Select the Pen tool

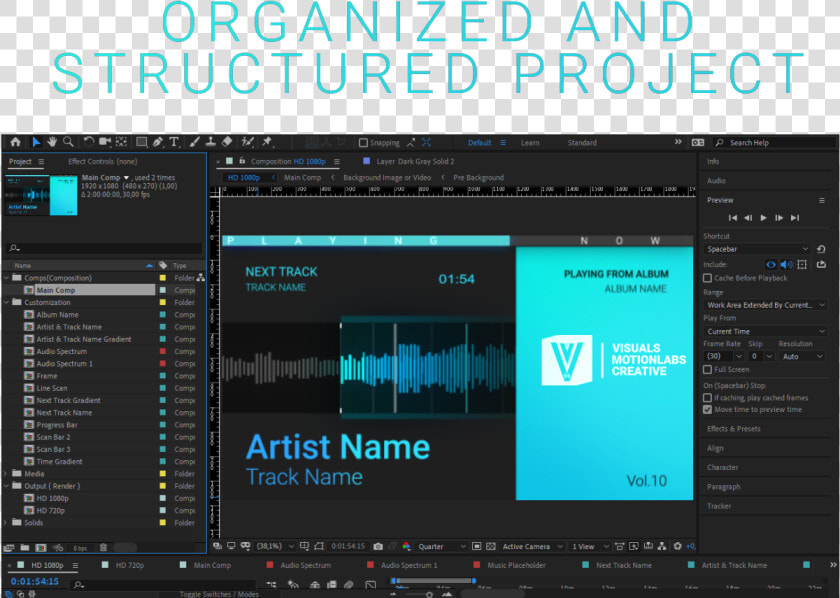point(158,142)
